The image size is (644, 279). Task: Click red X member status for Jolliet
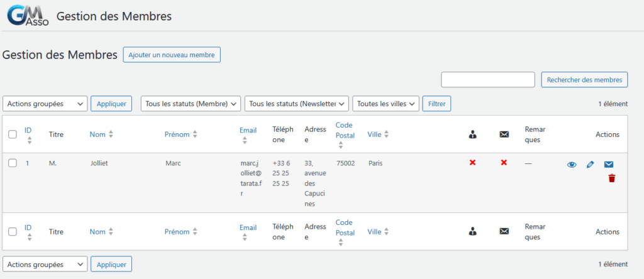coord(472,163)
